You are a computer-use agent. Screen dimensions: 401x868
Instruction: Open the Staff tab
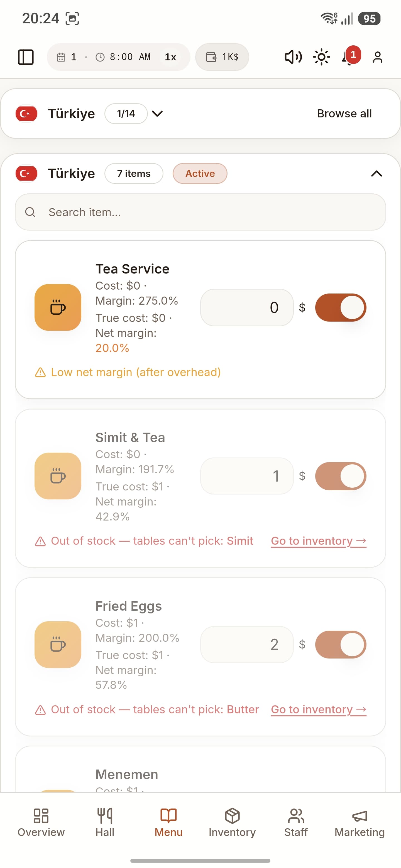[296, 822]
